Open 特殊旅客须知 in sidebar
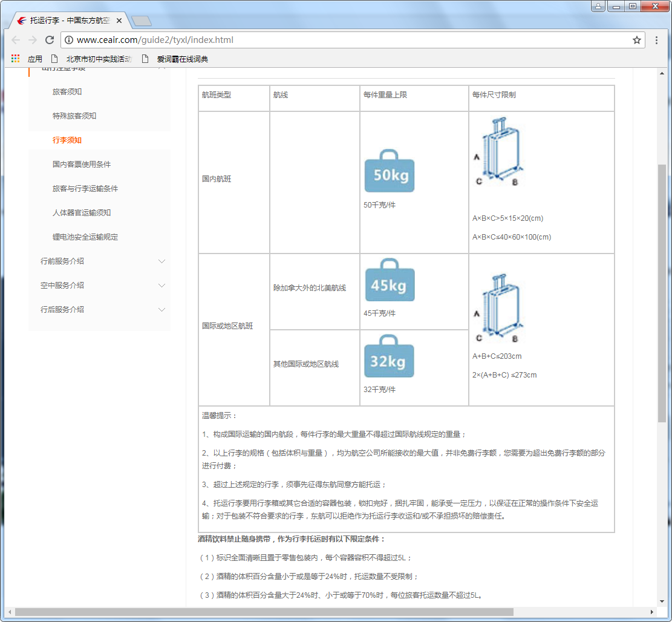 (x=74, y=116)
